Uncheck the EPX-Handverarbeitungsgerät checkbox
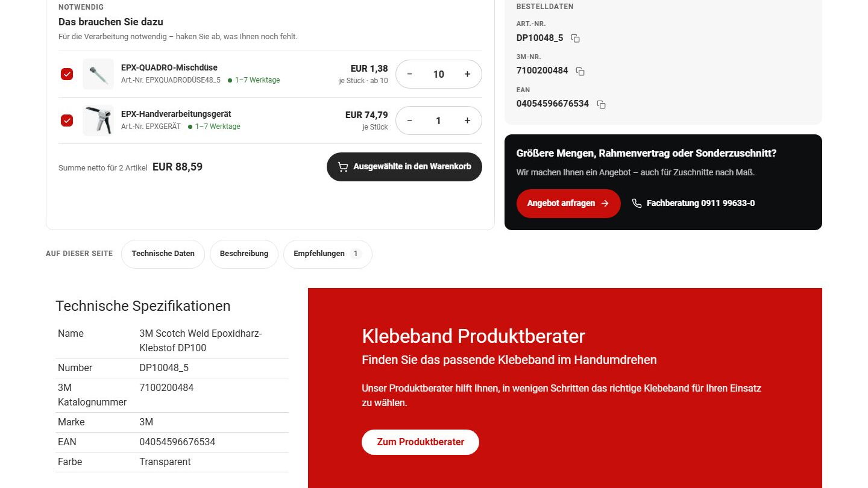The height and width of the screenshot is (488, 868). click(67, 120)
